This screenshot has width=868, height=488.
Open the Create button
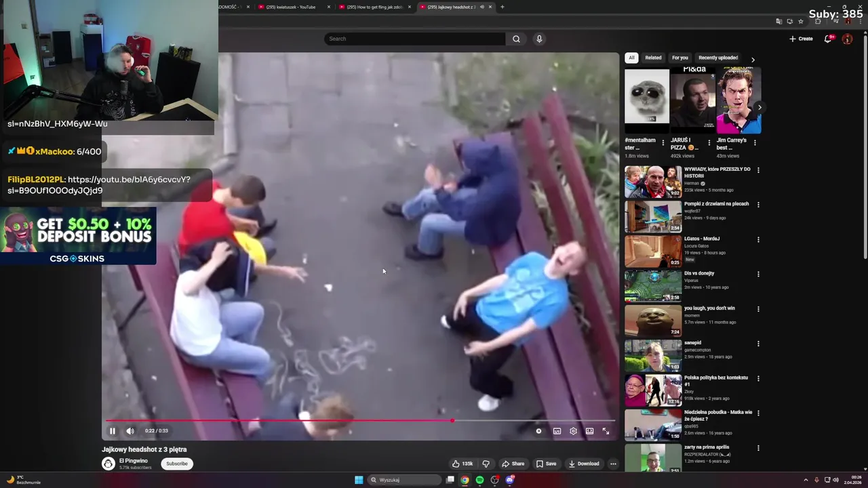click(801, 39)
